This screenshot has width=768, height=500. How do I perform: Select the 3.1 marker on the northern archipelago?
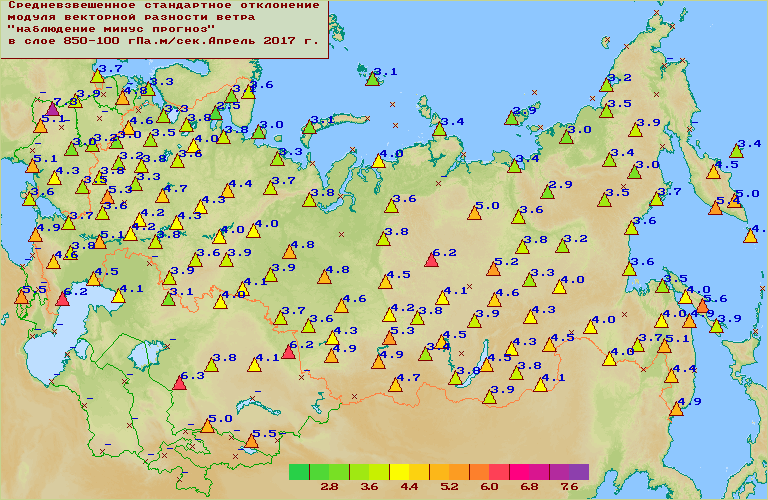pyautogui.click(x=372, y=79)
